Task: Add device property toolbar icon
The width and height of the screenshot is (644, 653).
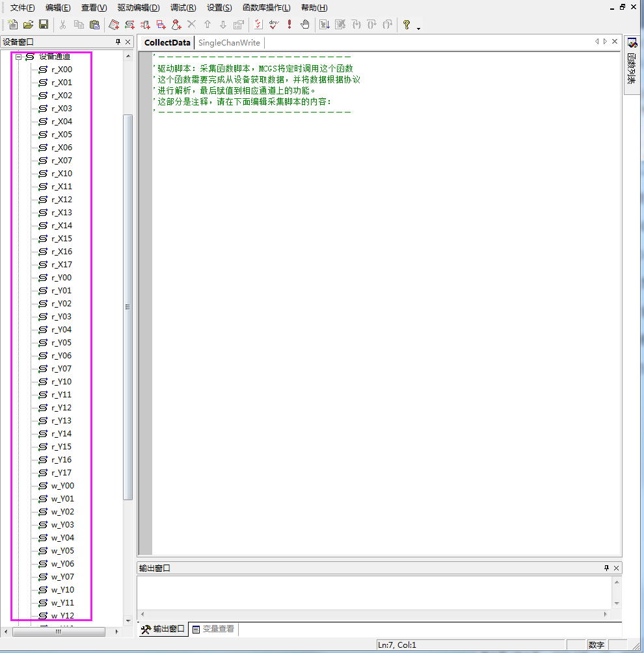Action: point(114,25)
